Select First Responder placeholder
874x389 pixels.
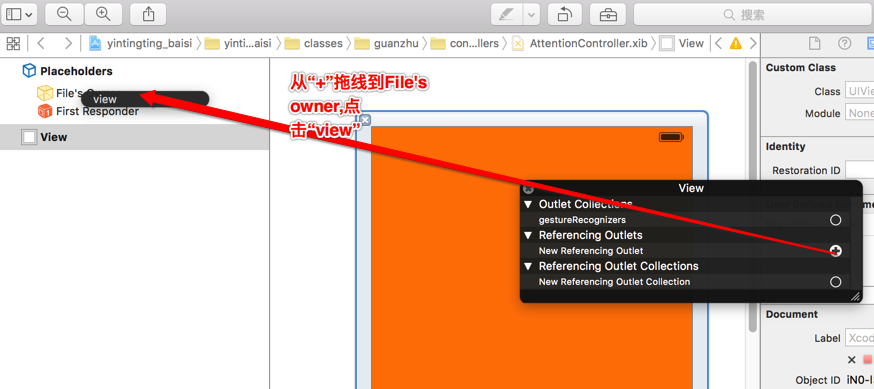(x=97, y=111)
